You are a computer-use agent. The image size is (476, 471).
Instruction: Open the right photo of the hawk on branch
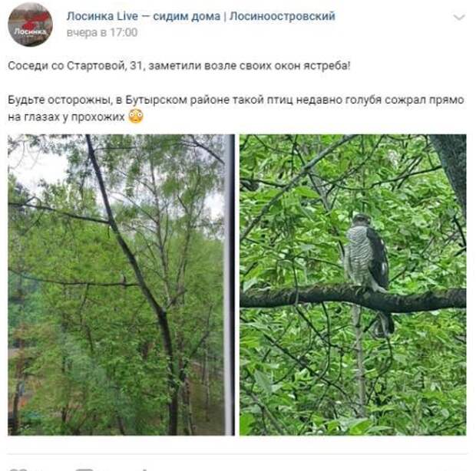pyautogui.click(x=352, y=285)
